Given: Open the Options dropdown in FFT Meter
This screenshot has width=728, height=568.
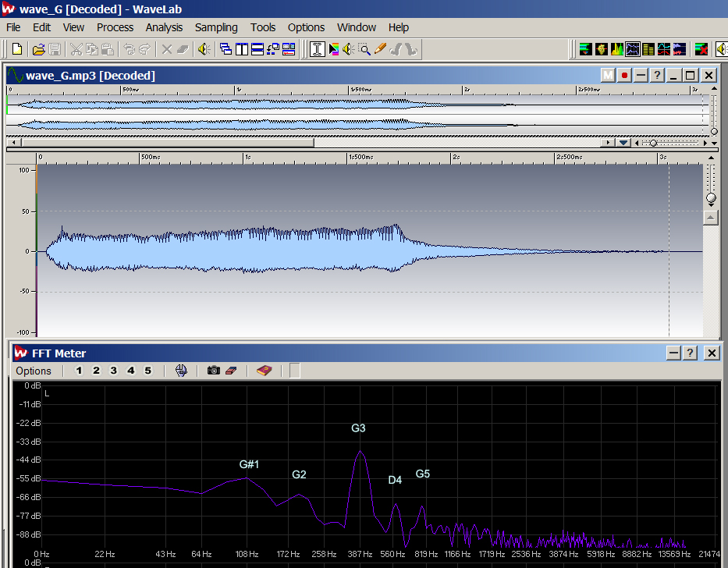Looking at the screenshot, I should [x=34, y=371].
